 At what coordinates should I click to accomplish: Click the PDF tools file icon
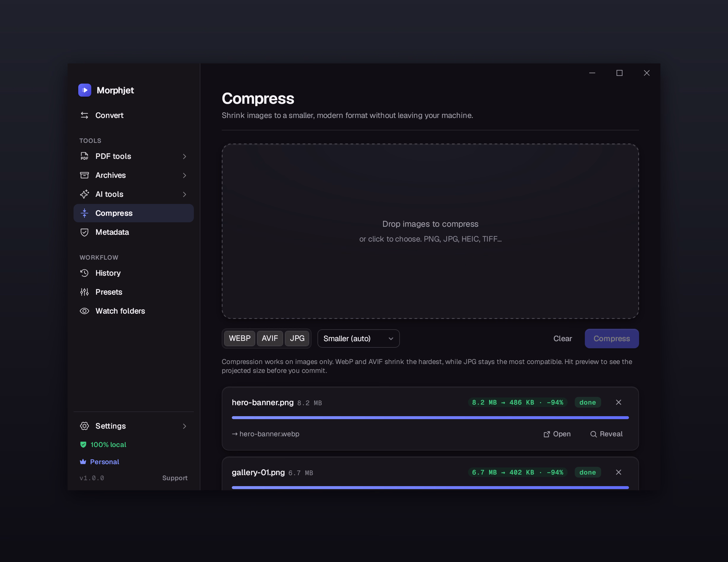pyautogui.click(x=84, y=156)
